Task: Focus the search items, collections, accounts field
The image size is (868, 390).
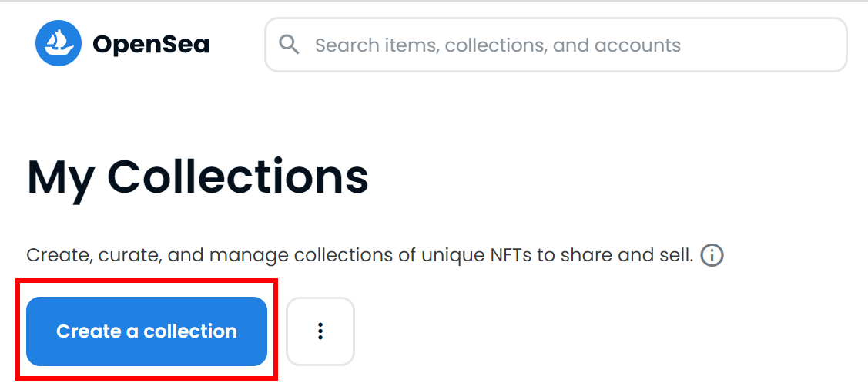Action: click(x=556, y=45)
